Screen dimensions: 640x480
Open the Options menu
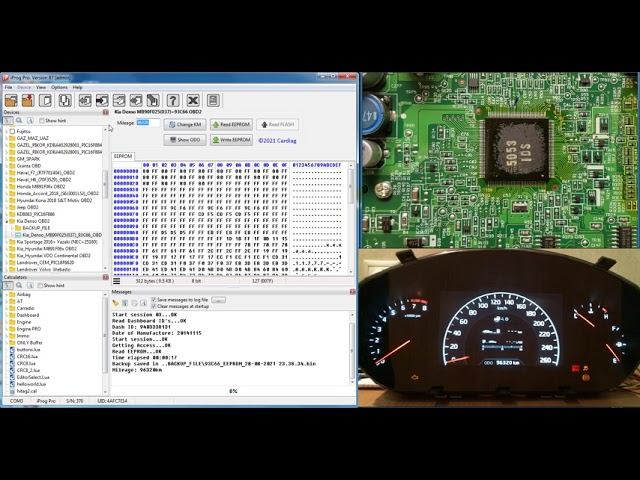pyautogui.click(x=59, y=87)
